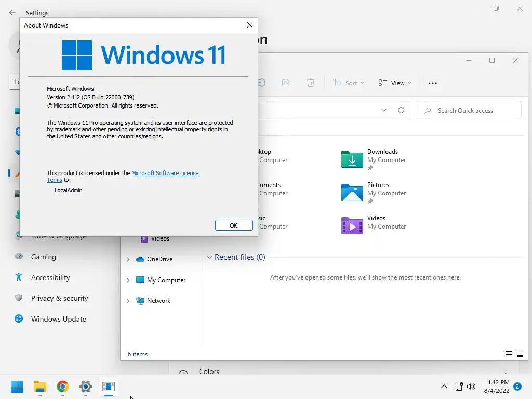Click the '6 items' status text
The height and width of the screenshot is (399, 532).
click(x=137, y=354)
